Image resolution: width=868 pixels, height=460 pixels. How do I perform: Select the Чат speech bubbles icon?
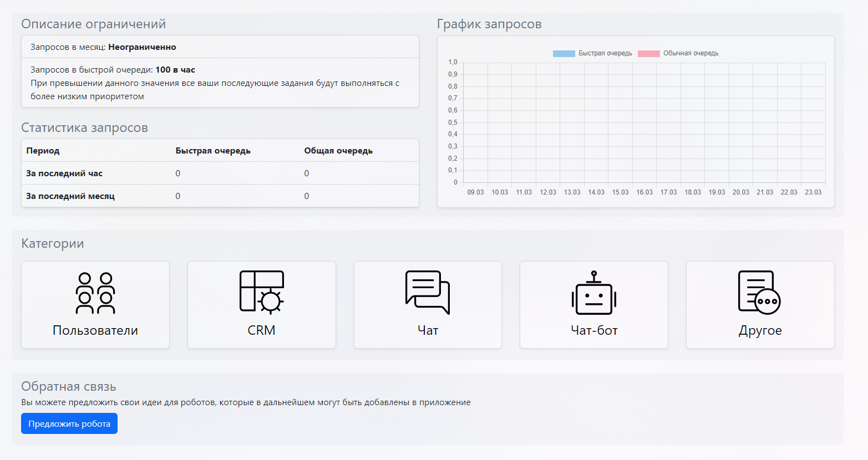[x=428, y=293]
